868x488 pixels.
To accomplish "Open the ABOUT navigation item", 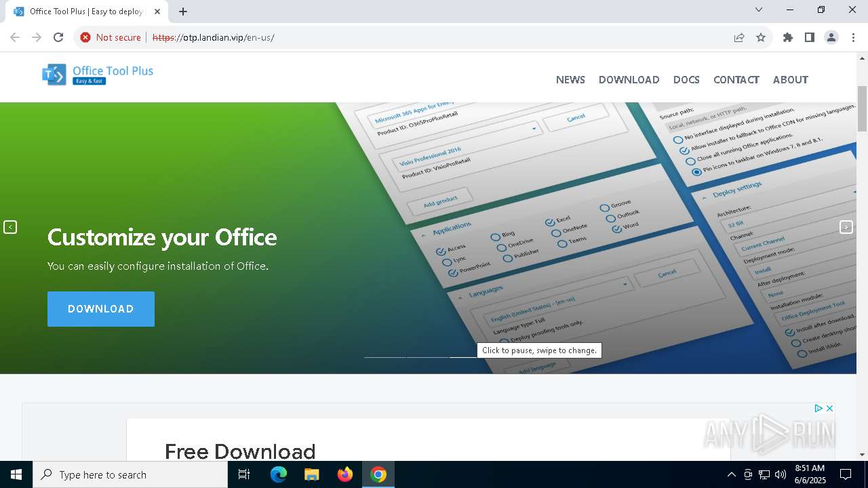I will 790,79.
